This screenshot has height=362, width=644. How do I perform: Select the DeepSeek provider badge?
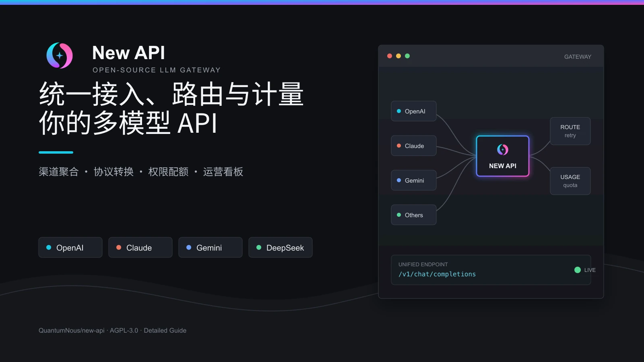click(281, 247)
